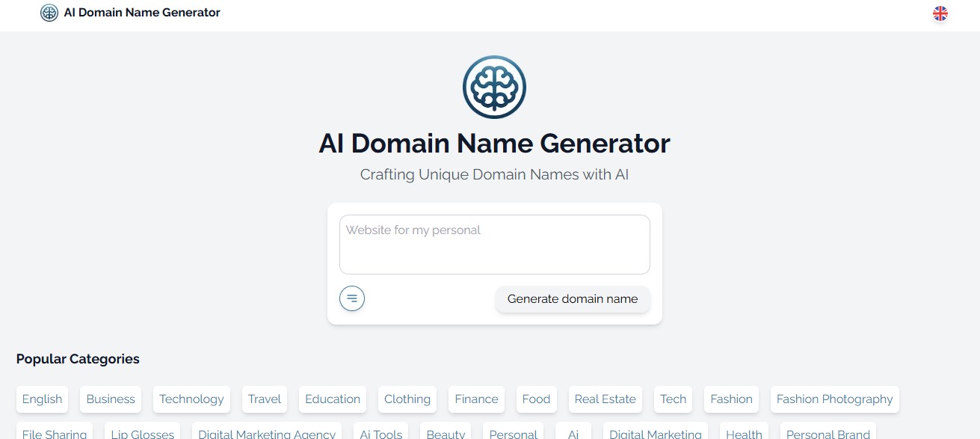Select the Education category tag
980x439 pixels.
[333, 399]
